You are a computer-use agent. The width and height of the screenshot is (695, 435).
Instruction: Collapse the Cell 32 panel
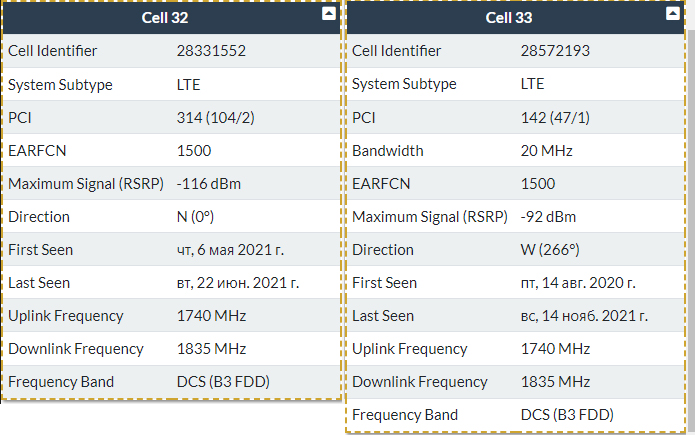pos(328,14)
